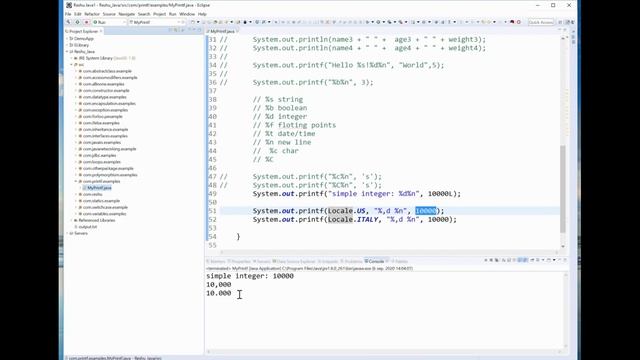Open the Navigate menu
Image resolution: width=640 pixels, height=360 pixels.
point(127,14)
